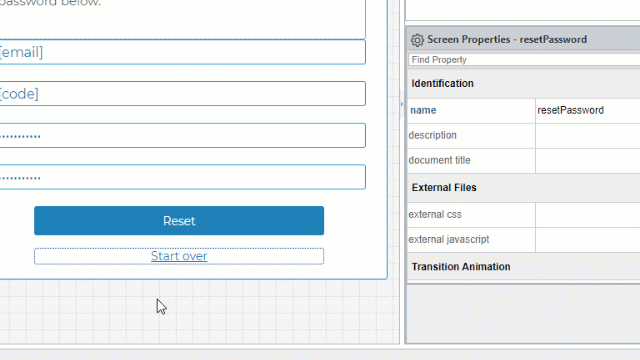Select the instruction text block above email
The height and width of the screenshot is (360, 640).
(x=182, y=18)
